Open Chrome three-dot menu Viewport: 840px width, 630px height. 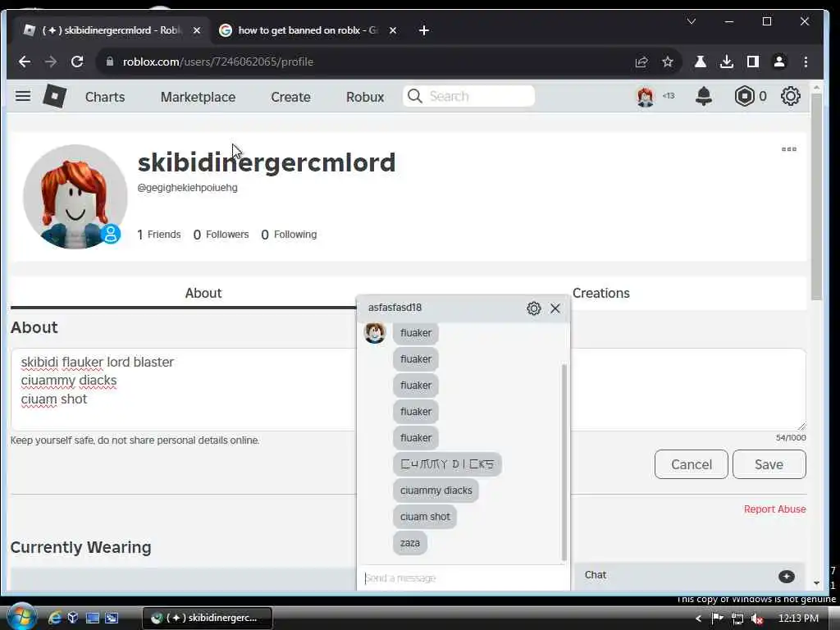point(806,62)
